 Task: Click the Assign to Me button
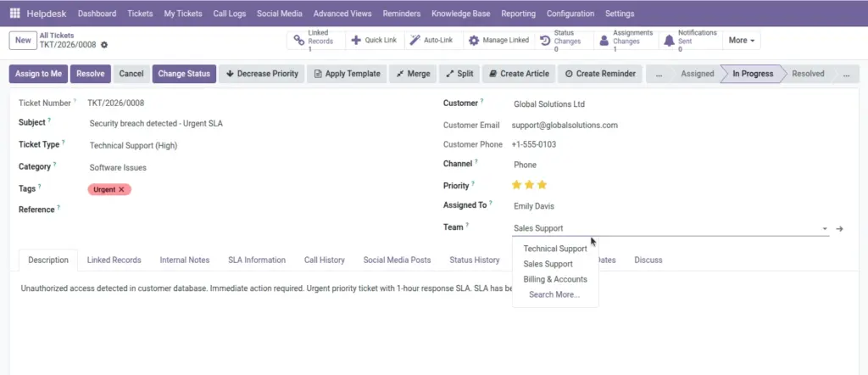pos(38,74)
